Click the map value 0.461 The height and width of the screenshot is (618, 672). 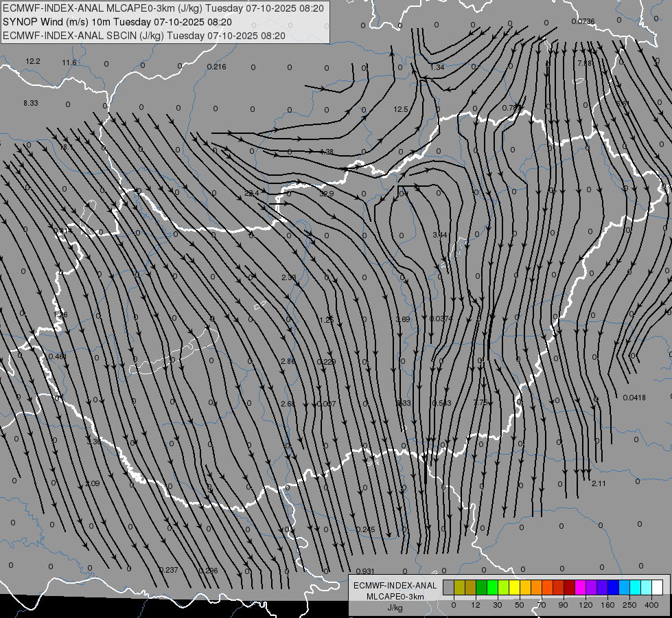(x=58, y=356)
